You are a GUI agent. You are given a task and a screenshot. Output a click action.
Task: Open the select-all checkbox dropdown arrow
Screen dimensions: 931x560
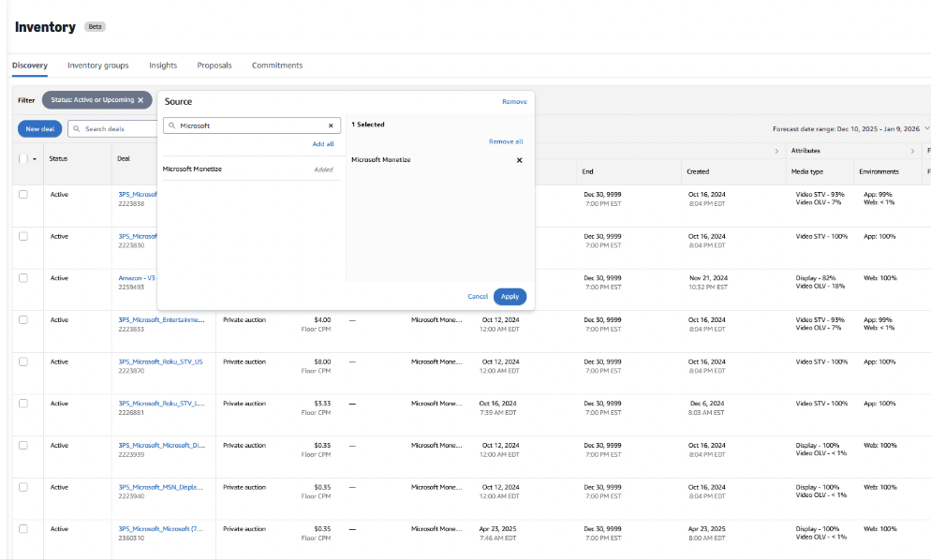coord(35,159)
